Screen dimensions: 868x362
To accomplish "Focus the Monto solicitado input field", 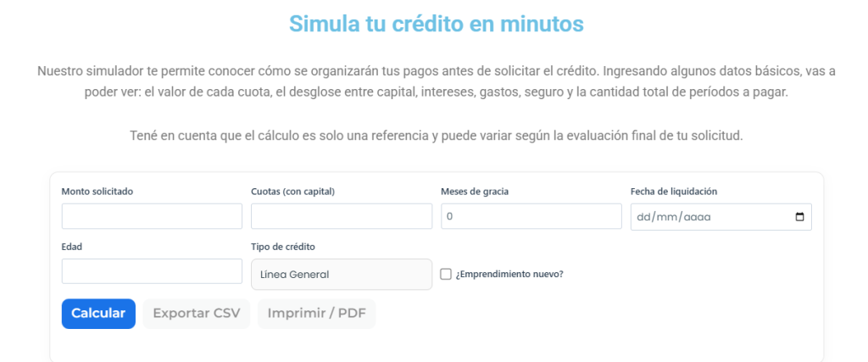I will [152, 216].
